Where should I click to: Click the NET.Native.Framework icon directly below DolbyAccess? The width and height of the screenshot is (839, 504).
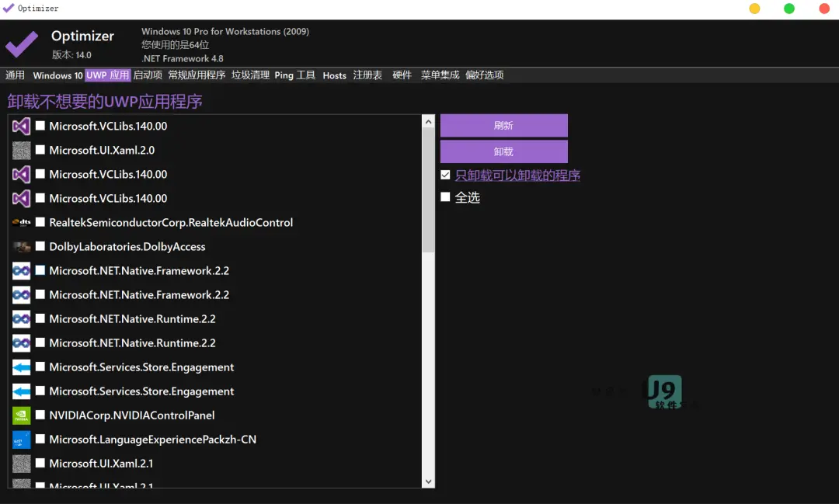pyautogui.click(x=22, y=271)
